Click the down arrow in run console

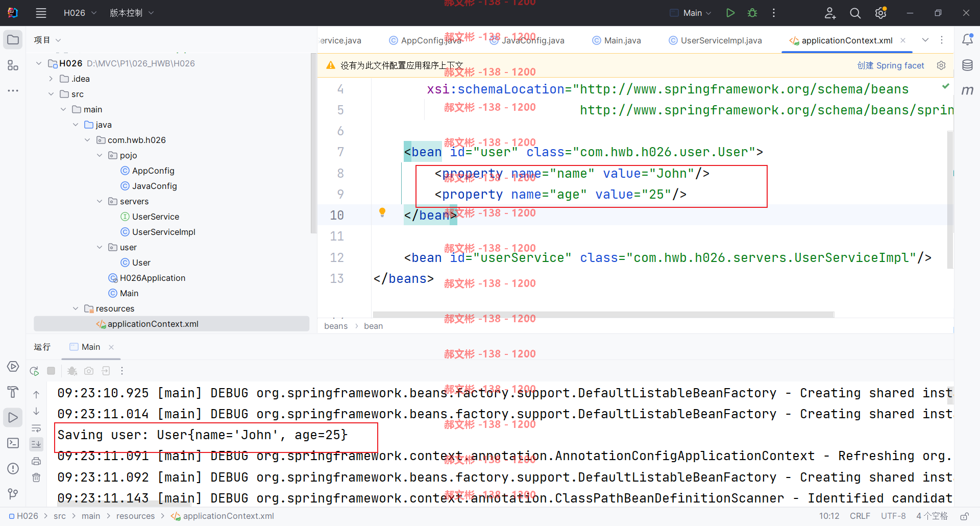pyautogui.click(x=36, y=411)
